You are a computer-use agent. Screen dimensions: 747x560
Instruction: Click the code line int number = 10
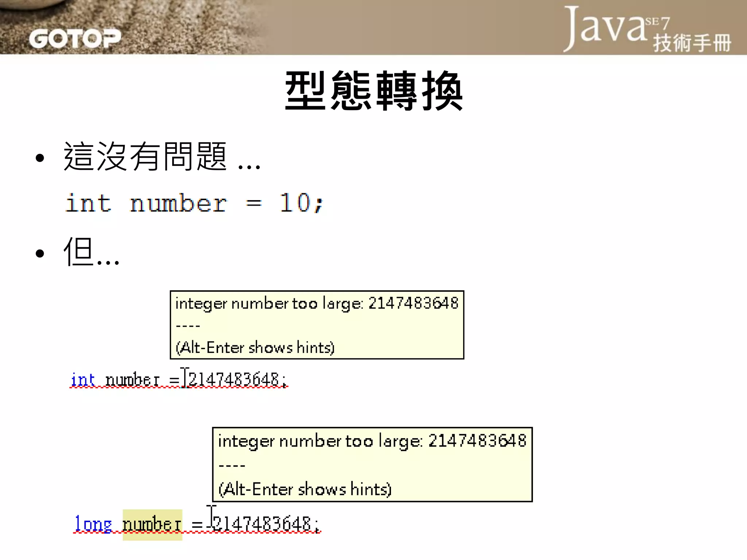pos(193,203)
